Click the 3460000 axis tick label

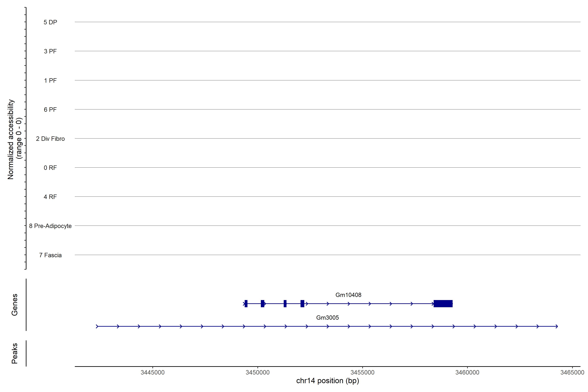467,372
